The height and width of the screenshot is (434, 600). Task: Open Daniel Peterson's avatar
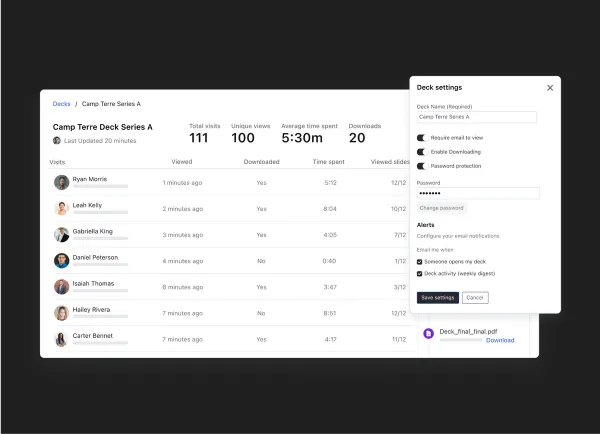[x=61, y=261]
